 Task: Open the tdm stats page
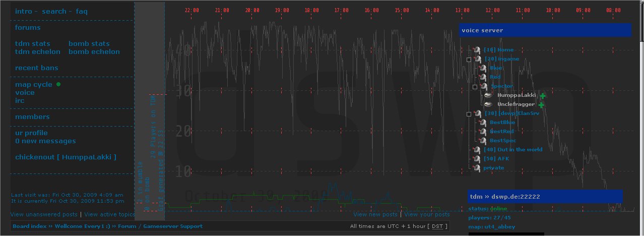33,44
